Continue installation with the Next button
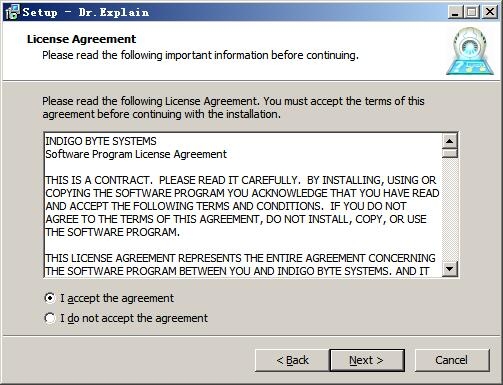 tap(367, 360)
